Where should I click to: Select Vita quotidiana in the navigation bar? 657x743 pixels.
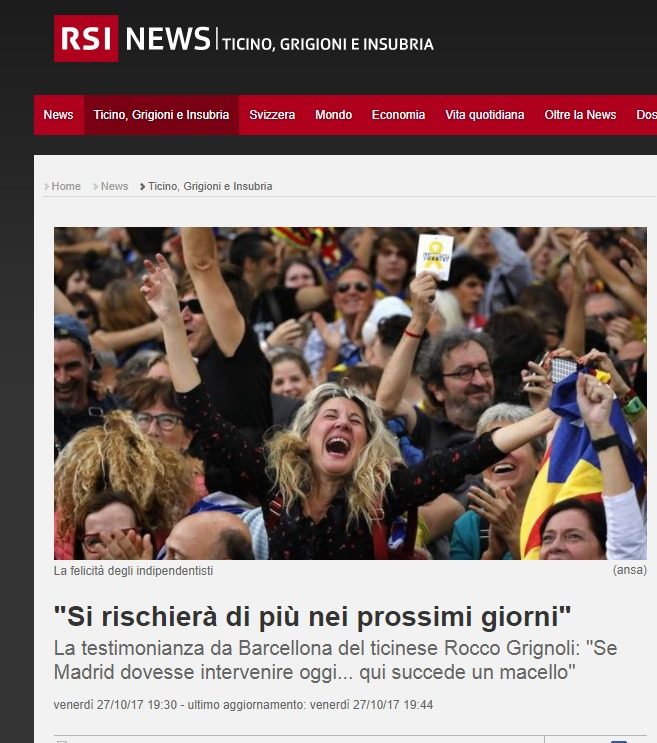[x=485, y=115]
